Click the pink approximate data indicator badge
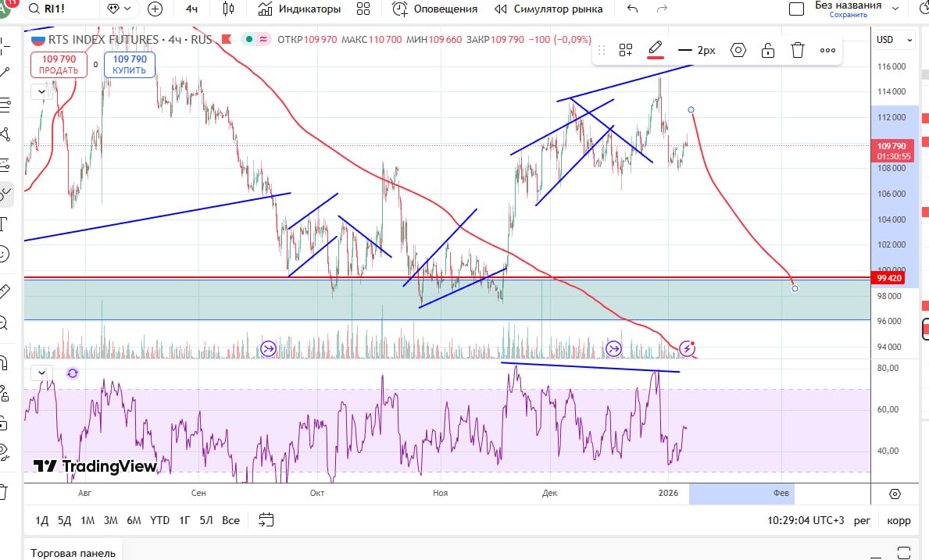 coord(263,40)
